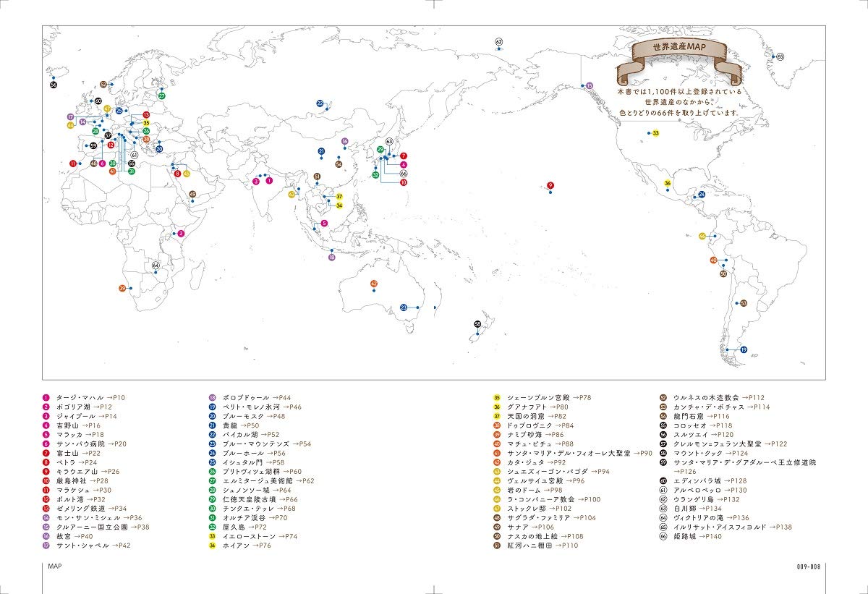Select blue marker 23 in southeastern Australia
The width and height of the screenshot is (868, 594).
(404, 307)
